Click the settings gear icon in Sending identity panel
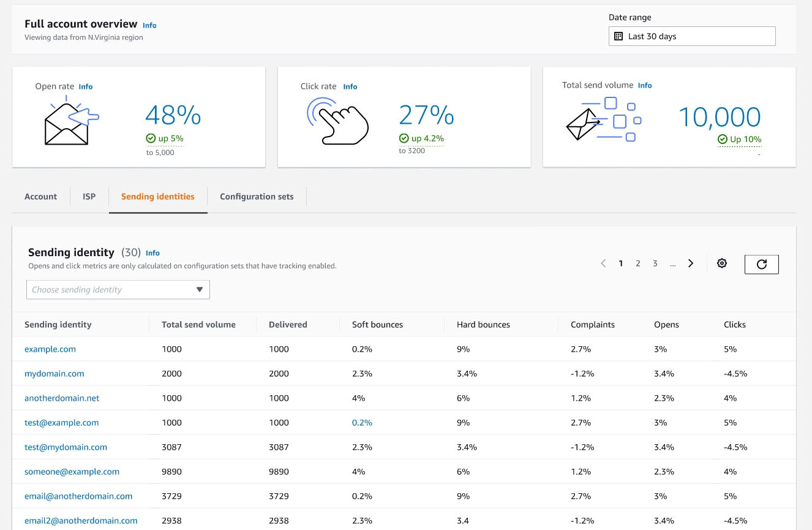 (722, 263)
